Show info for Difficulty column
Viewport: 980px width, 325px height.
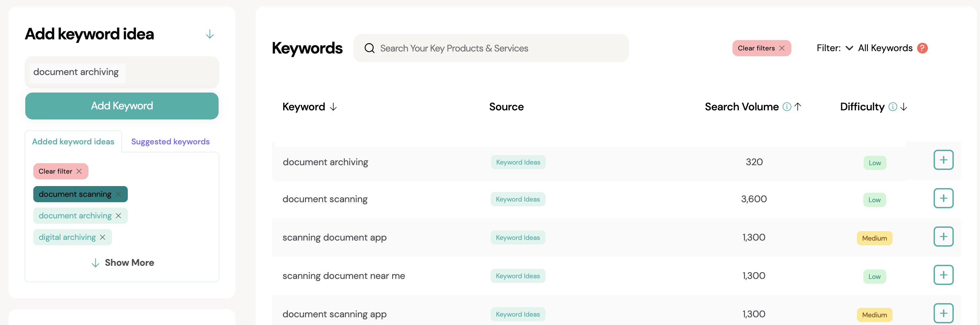pos(893,107)
